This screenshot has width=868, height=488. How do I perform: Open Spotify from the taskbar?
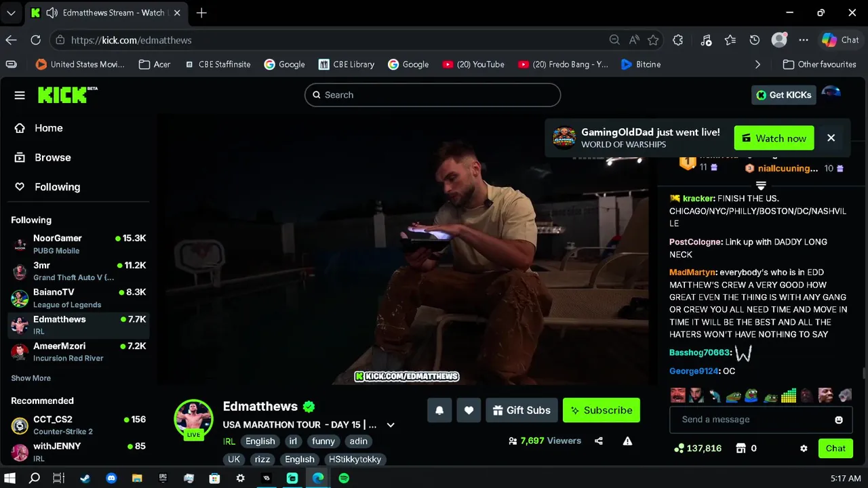(344, 478)
